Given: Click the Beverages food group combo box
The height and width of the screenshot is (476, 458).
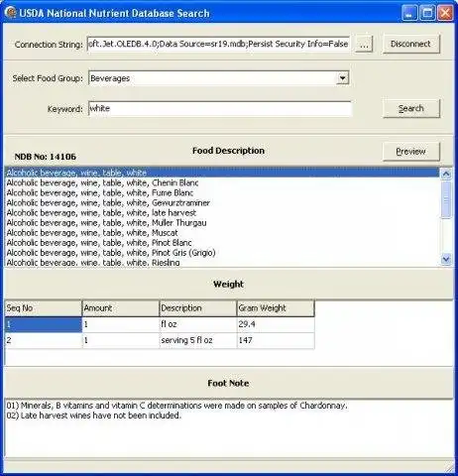Looking at the screenshot, I should click(x=219, y=78).
